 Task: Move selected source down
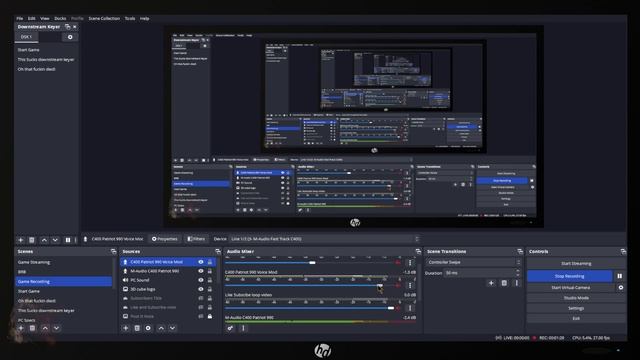[173, 328]
